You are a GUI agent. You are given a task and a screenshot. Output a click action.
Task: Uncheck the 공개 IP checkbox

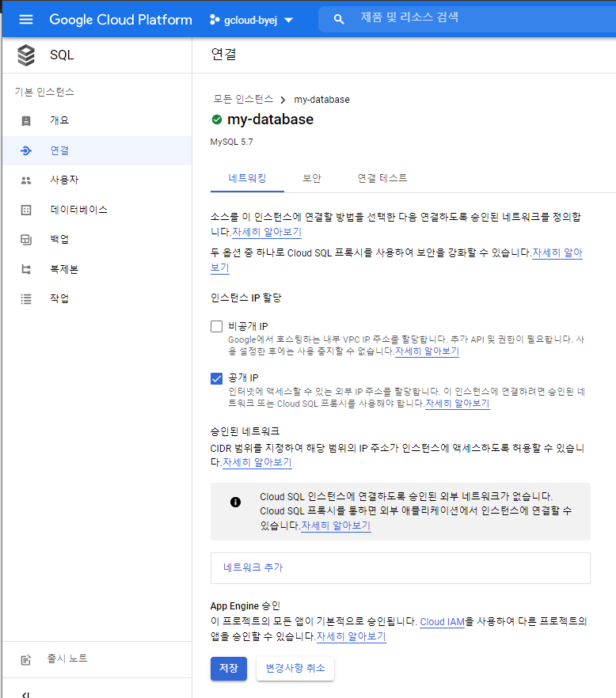216,378
